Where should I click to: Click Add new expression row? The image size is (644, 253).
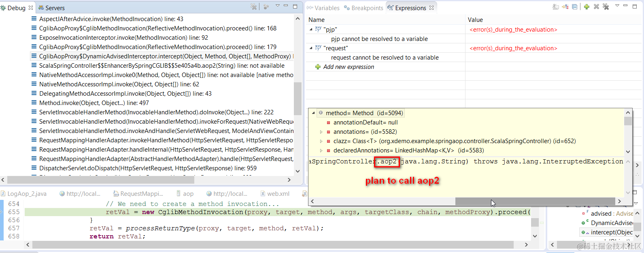[x=349, y=67]
